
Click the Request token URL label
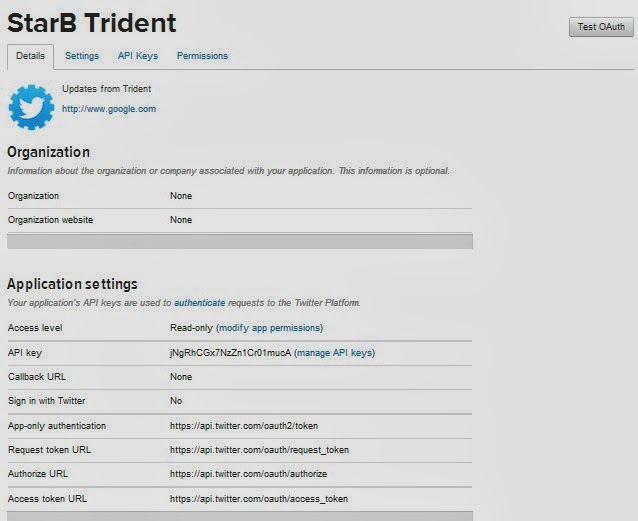(49, 450)
